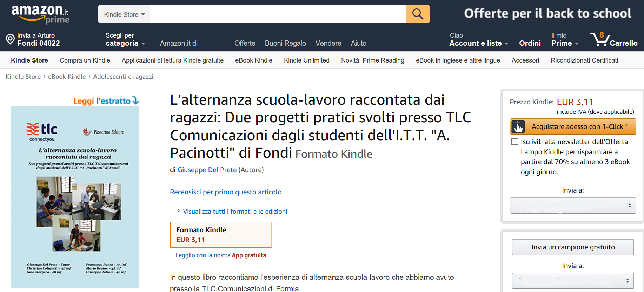Focus the Amazon search input field
The image size is (644, 292).
tap(278, 14)
